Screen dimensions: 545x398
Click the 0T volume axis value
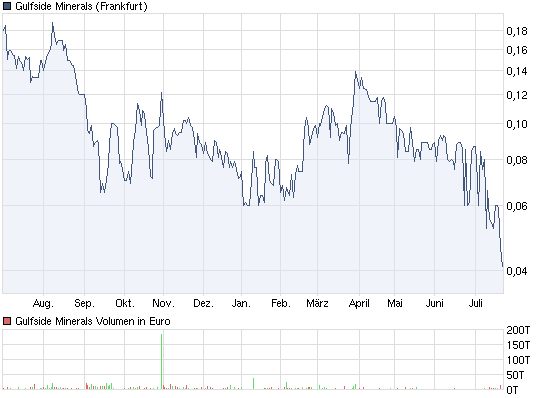[512, 390]
